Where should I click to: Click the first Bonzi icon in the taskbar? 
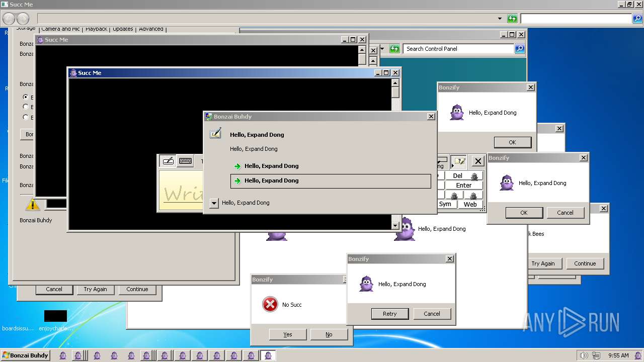[x=63, y=355]
